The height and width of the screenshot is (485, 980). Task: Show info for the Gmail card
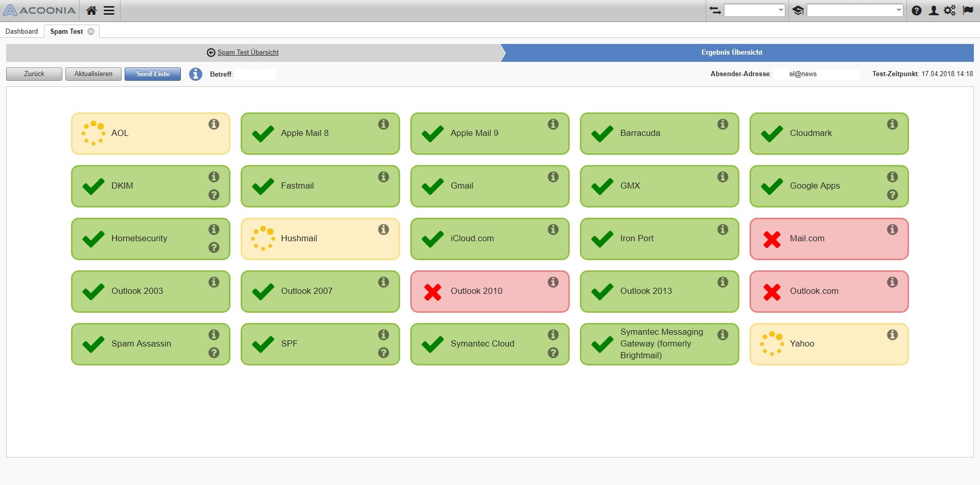(x=553, y=177)
